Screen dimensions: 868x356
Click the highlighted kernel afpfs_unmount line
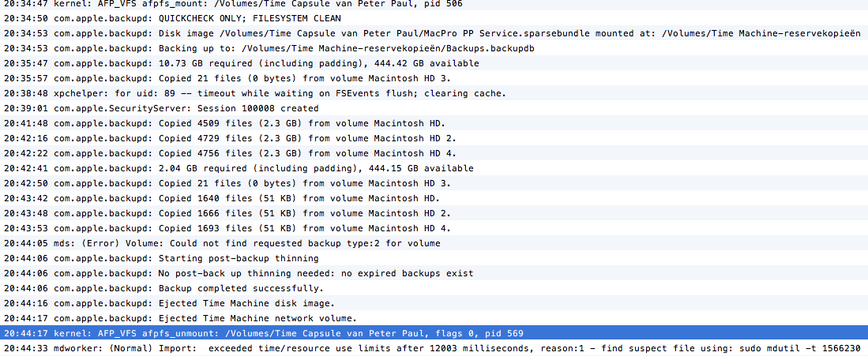(x=434, y=333)
